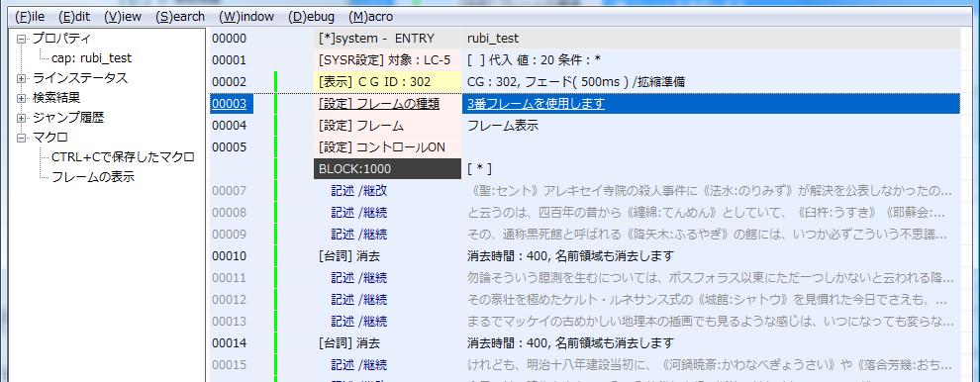
Task: Click text starting まるでマッケイの古めかしい
Action: coord(710,322)
